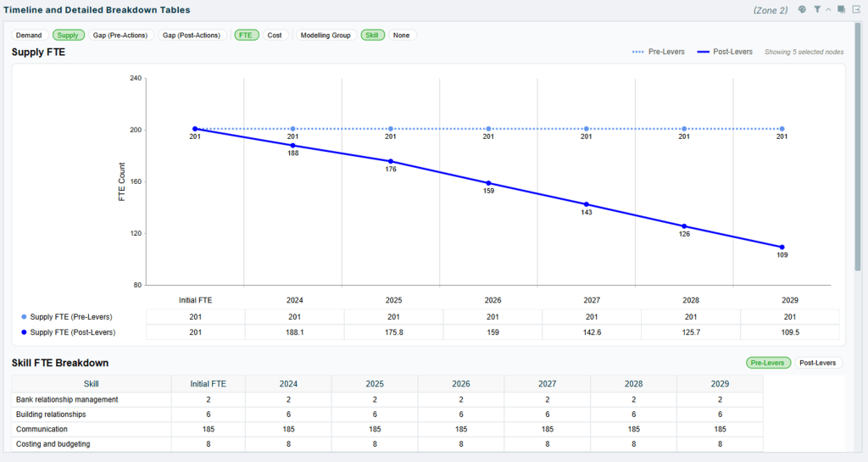This screenshot has height=462, width=868.
Task: Switch measure to Cost
Action: (275, 36)
